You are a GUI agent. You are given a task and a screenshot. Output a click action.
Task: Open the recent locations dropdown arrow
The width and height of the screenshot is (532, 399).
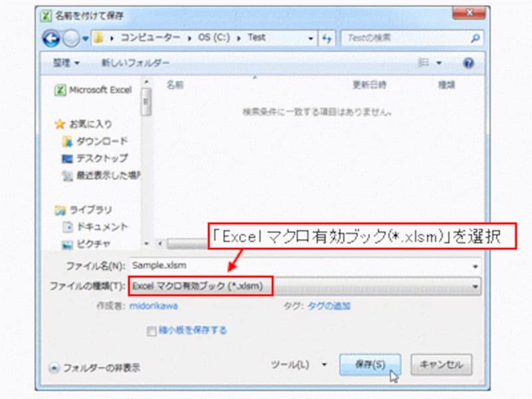click(85, 39)
